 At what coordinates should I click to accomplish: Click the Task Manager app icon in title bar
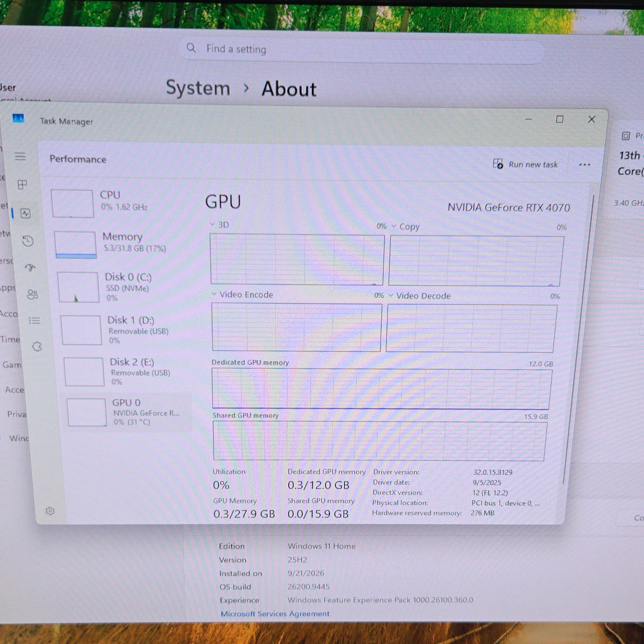click(18, 118)
